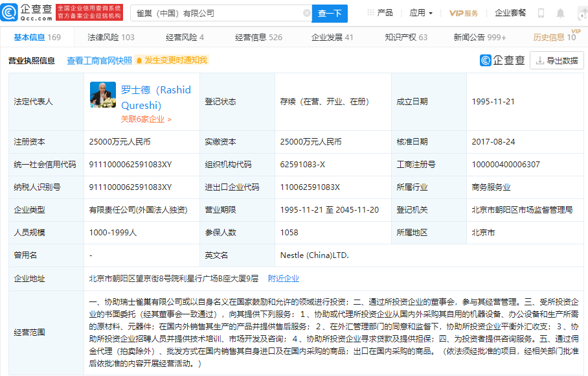This screenshot has height=376, width=588.
Task: Click the 成立日期 value 1995-11-21
Action: pos(493,102)
